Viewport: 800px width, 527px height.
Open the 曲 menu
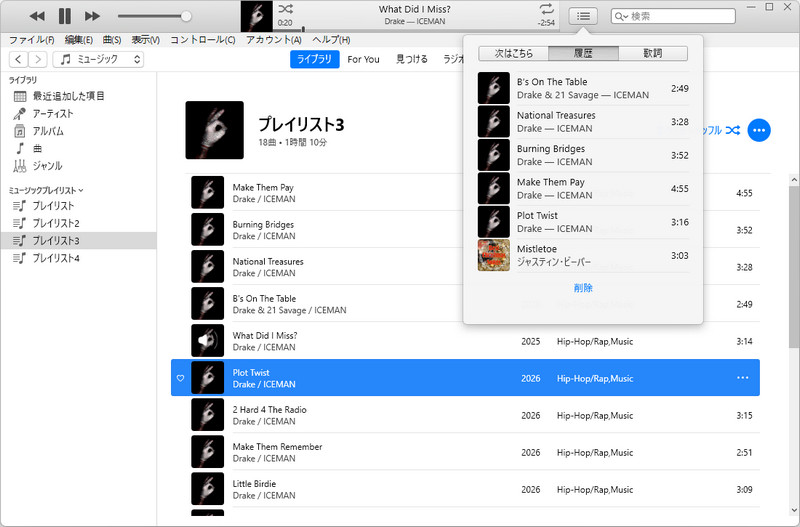click(112, 40)
